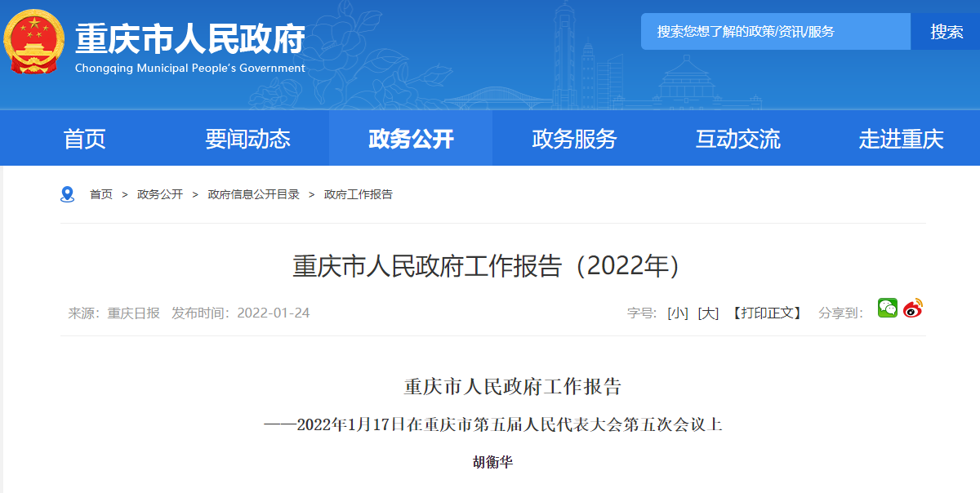Go to 政务服务 section

point(574,139)
